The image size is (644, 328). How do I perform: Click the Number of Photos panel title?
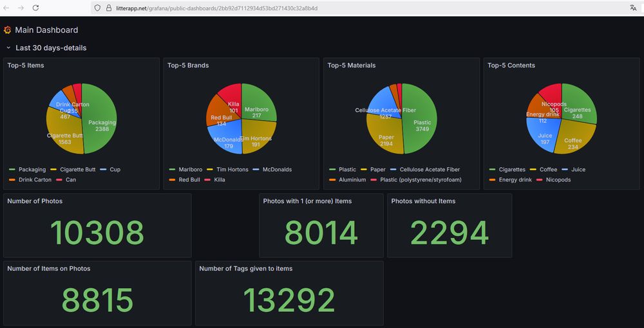(35, 201)
